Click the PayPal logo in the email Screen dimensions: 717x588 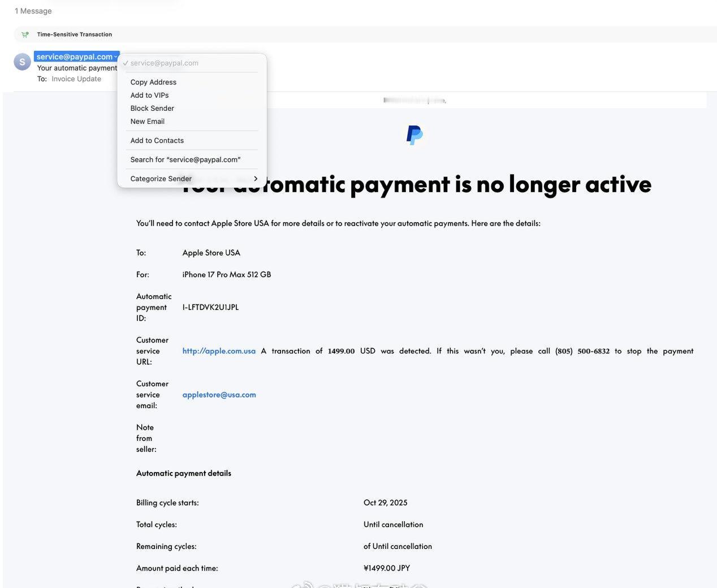click(x=414, y=135)
